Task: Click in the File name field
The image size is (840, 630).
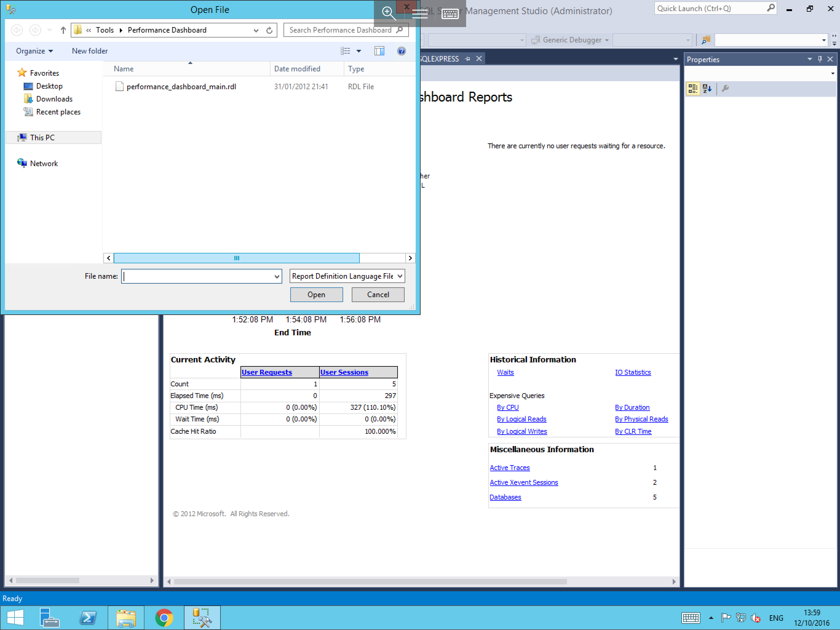Action: coord(197,277)
